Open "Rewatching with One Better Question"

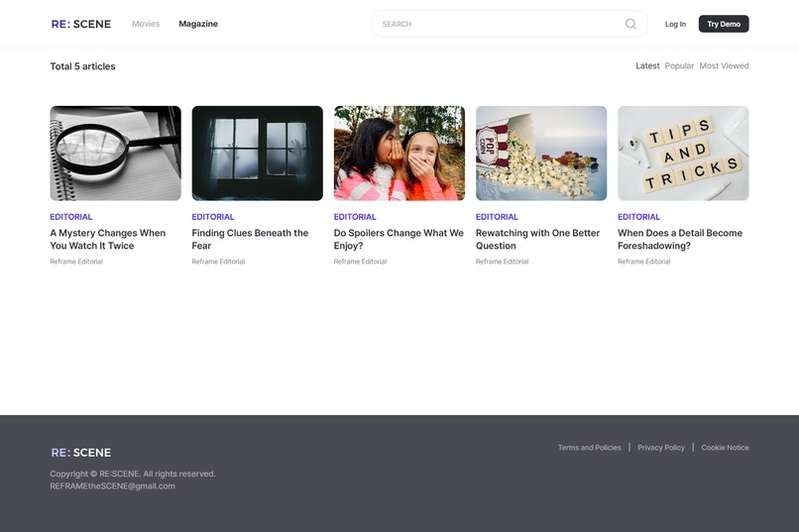point(537,240)
